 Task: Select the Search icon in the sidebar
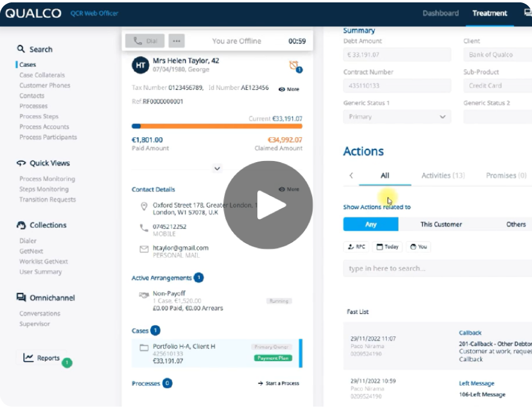21,49
